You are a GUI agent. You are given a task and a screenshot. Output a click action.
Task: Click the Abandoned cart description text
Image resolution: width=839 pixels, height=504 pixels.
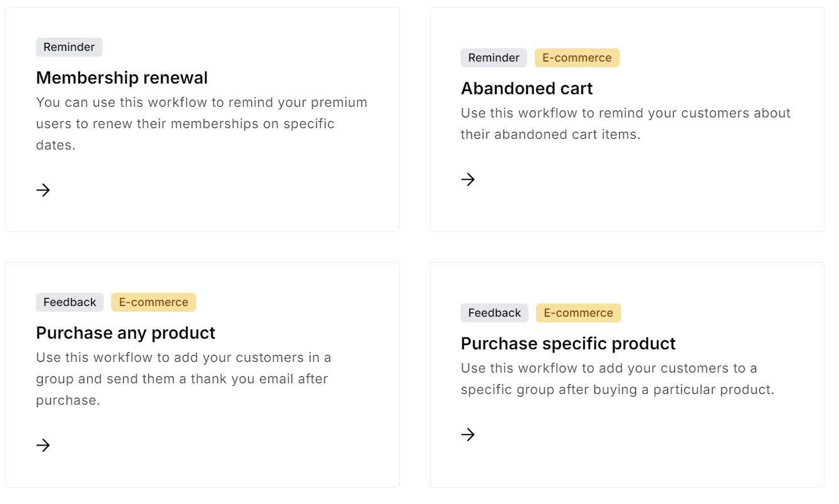click(625, 123)
